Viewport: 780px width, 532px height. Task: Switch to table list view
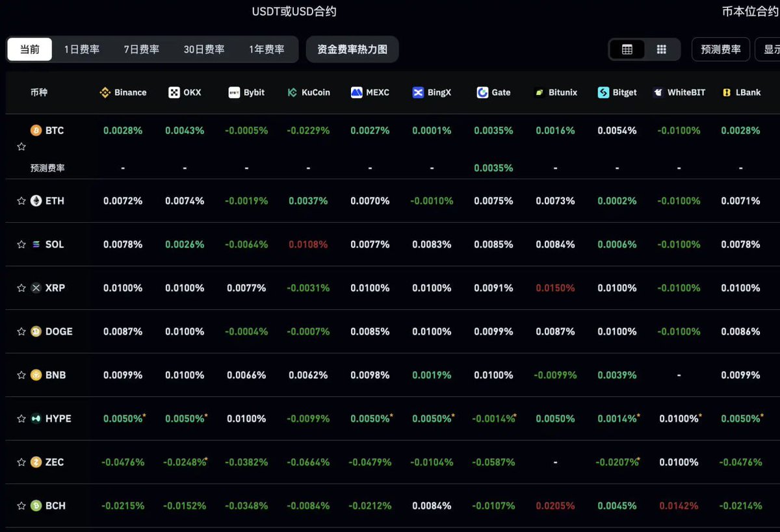coord(627,49)
